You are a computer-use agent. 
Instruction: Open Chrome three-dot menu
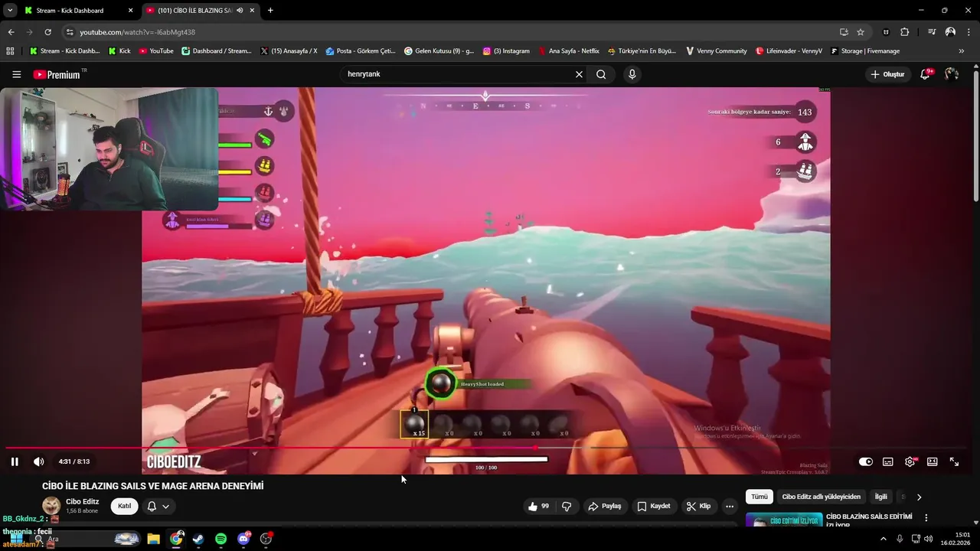pyautogui.click(x=969, y=32)
